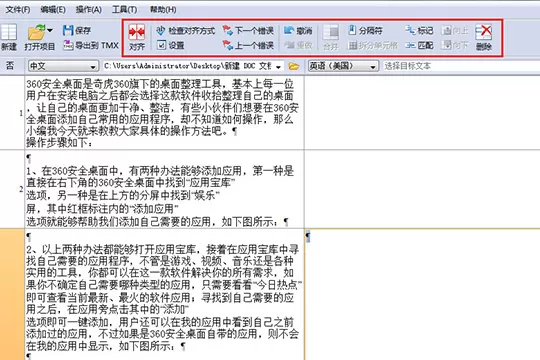540x360 pixels.
Task: Expand the 打开项目 dropdown arrow
Action: click(x=50, y=31)
